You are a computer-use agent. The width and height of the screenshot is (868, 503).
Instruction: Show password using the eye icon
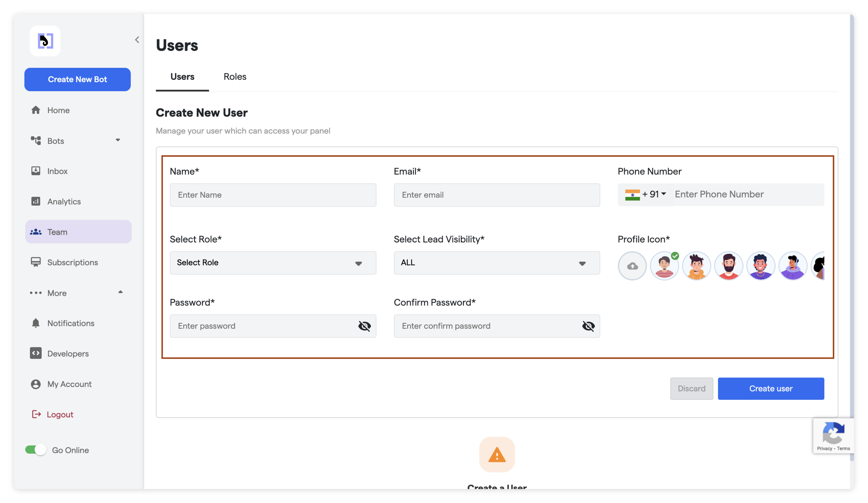364,326
